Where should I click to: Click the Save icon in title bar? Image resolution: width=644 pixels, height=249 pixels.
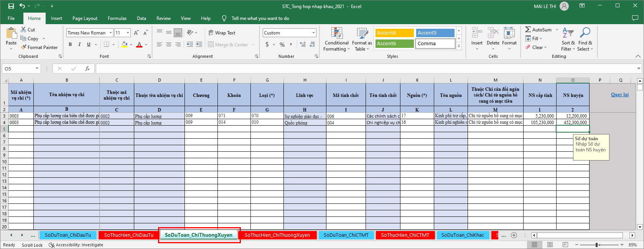point(11,6)
